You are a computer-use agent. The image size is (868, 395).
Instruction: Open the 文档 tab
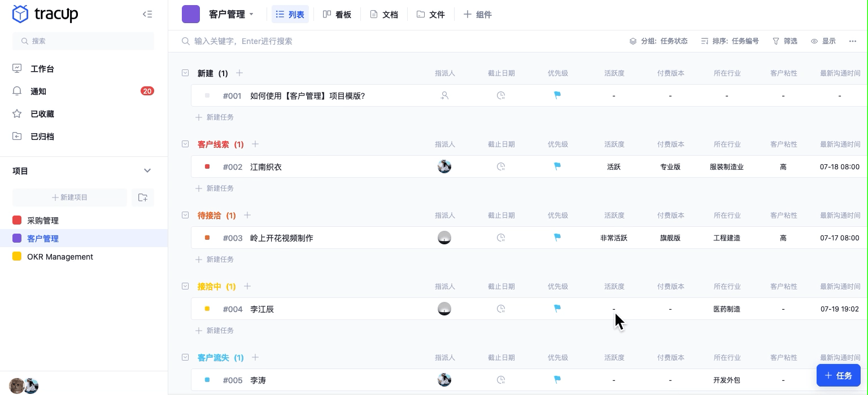tap(384, 15)
